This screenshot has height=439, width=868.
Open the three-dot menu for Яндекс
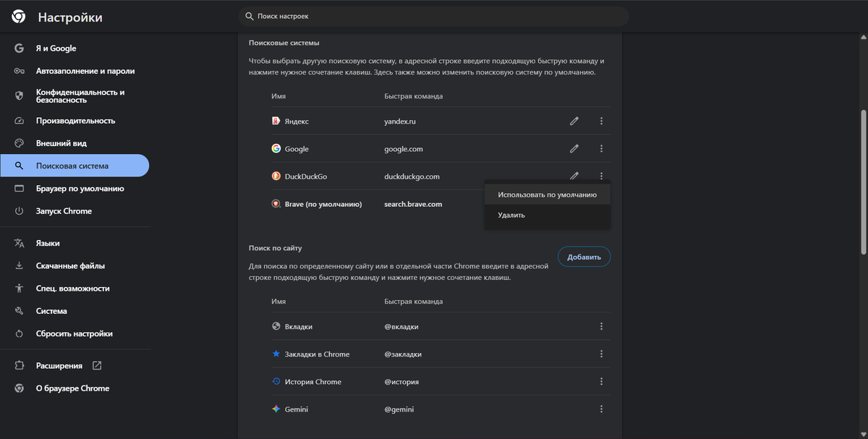(x=601, y=122)
